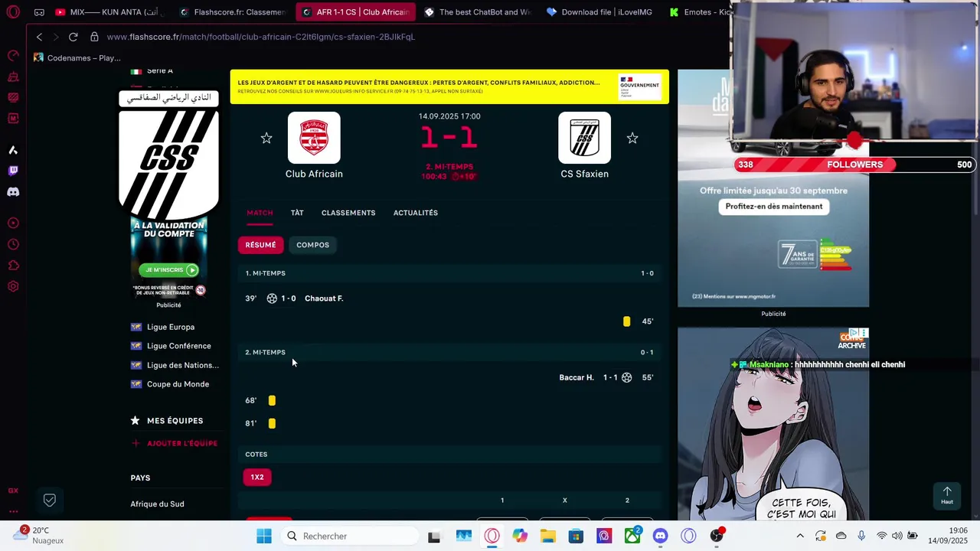Open clock and date in taskbar
Viewport: 980px width, 551px height.
pos(947,536)
